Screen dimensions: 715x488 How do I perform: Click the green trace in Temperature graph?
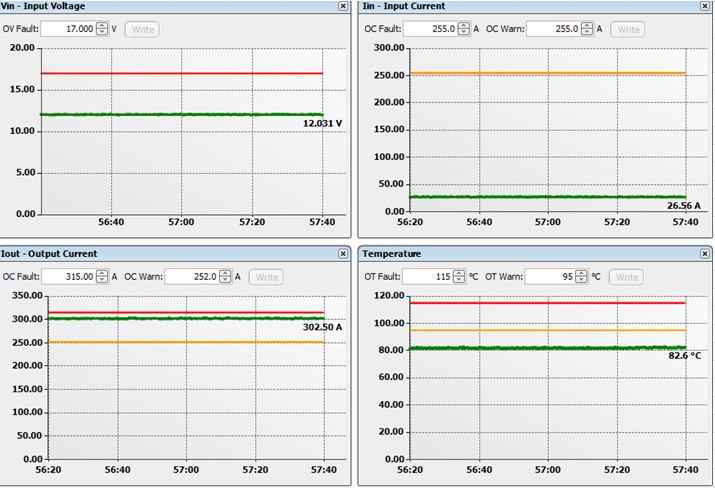pos(540,348)
